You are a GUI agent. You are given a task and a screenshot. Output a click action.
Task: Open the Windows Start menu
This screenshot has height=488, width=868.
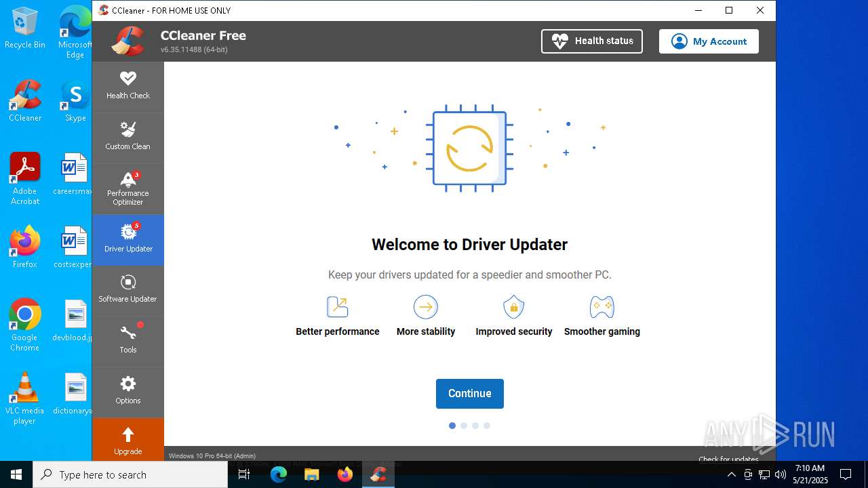tap(16, 474)
